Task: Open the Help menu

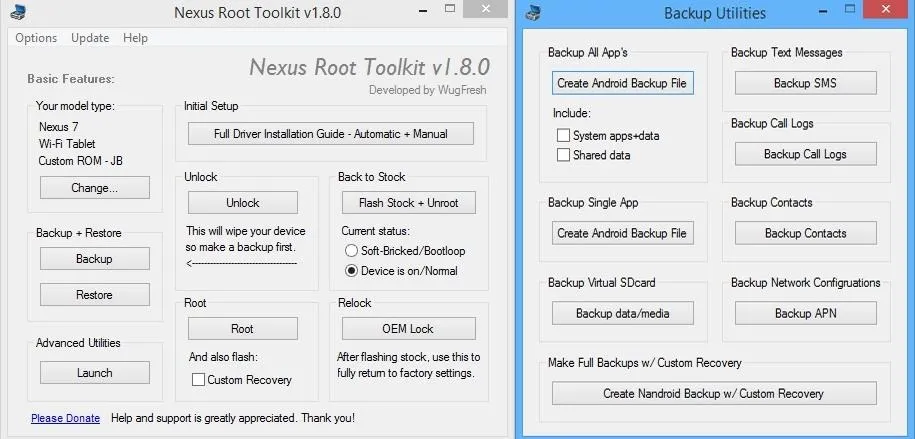Action: (135, 38)
